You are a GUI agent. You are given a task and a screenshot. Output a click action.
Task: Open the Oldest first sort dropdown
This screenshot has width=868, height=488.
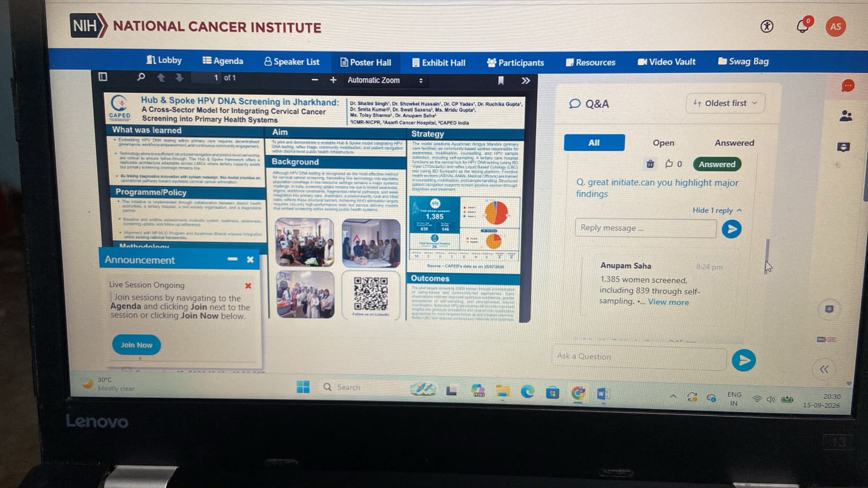point(725,103)
